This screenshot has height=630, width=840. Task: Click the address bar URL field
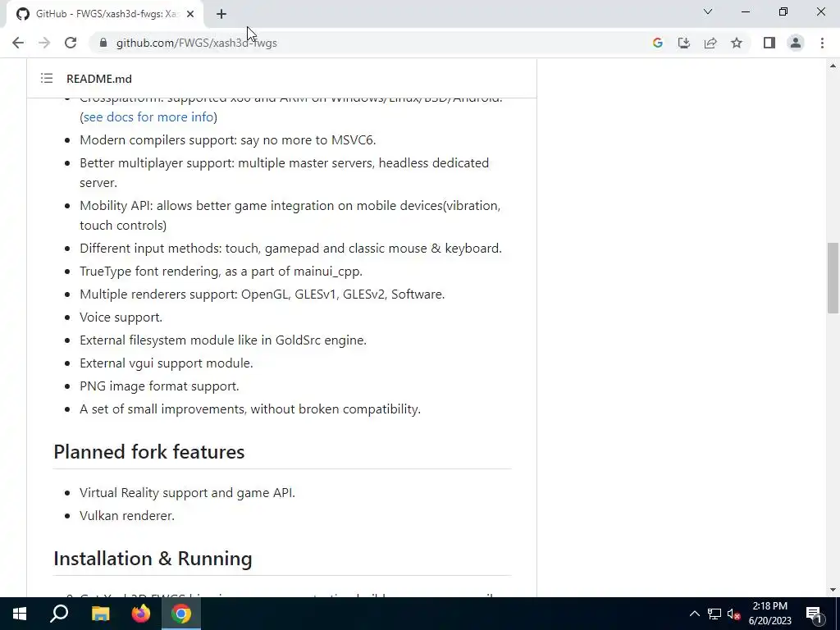point(370,43)
